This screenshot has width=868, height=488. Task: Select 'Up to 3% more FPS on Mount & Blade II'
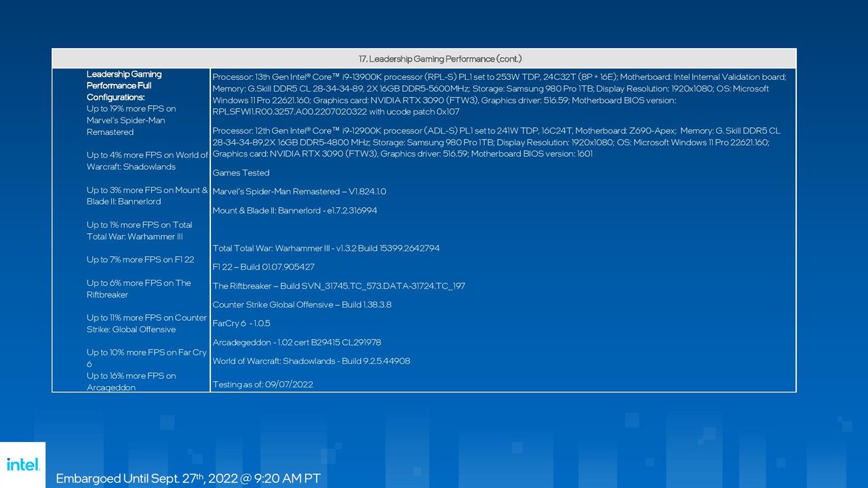pos(147,196)
